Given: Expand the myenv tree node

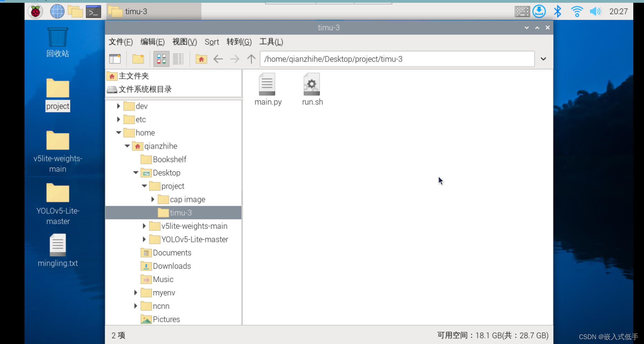Looking at the screenshot, I should (x=135, y=292).
